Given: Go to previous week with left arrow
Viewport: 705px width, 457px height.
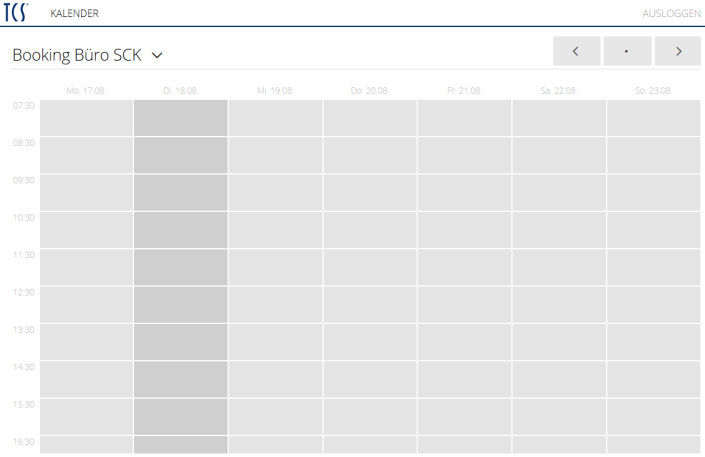Looking at the screenshot, I should 576,51.
